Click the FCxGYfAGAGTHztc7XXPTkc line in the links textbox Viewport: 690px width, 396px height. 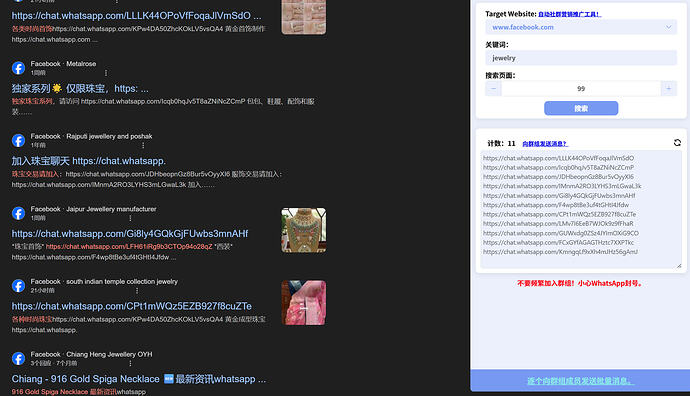click(558, 242)
